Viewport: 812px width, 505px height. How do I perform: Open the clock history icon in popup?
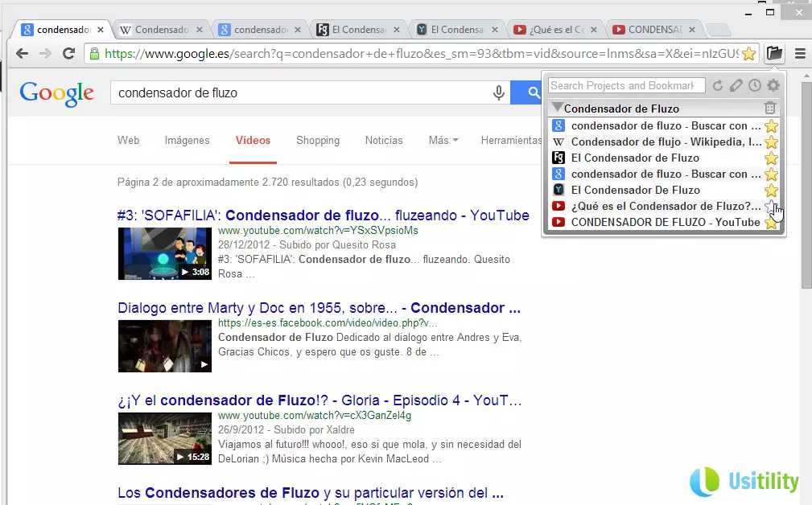[754, 85]
